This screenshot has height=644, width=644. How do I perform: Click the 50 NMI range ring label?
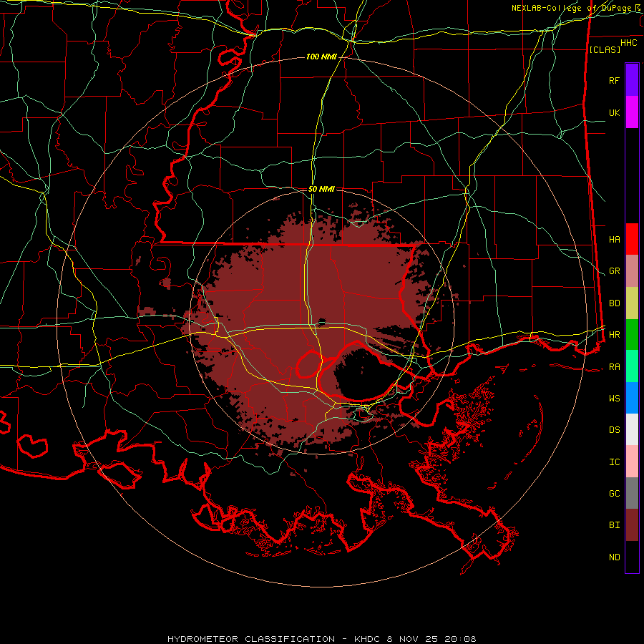[x=321, y=189]
